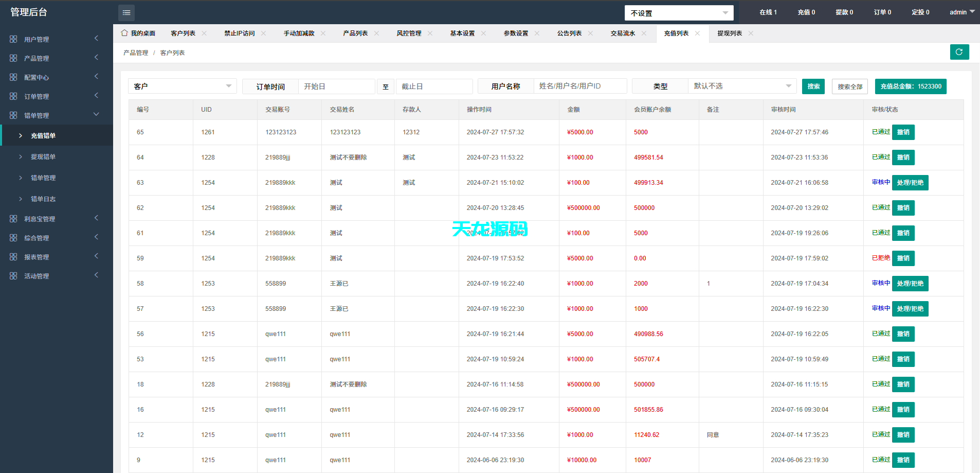The width and height of the screenshot is (980, 473).
Task: Click the 搜索 search button
Action: pos(813,86)
